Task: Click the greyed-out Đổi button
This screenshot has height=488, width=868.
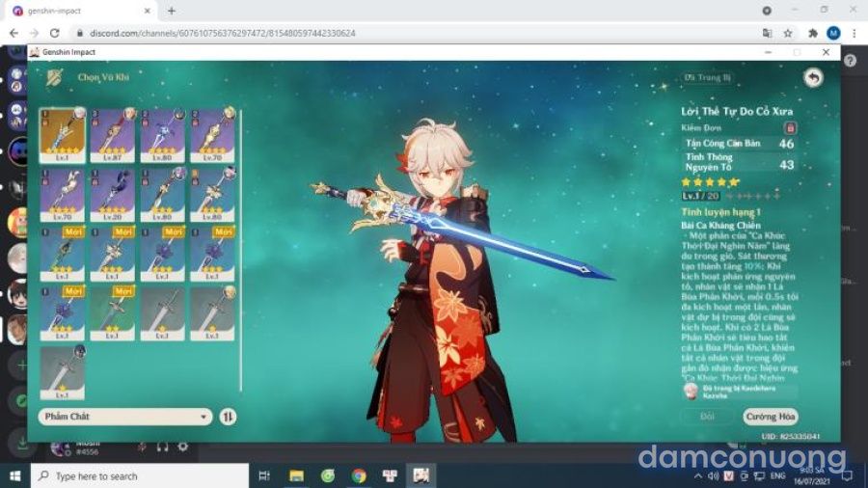Action: (x=707, y=417)
